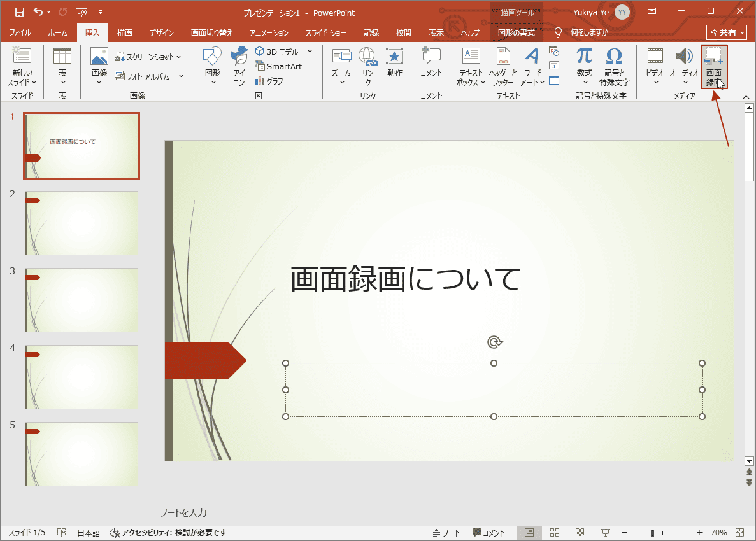Insert a 3D model

[275, 51]
